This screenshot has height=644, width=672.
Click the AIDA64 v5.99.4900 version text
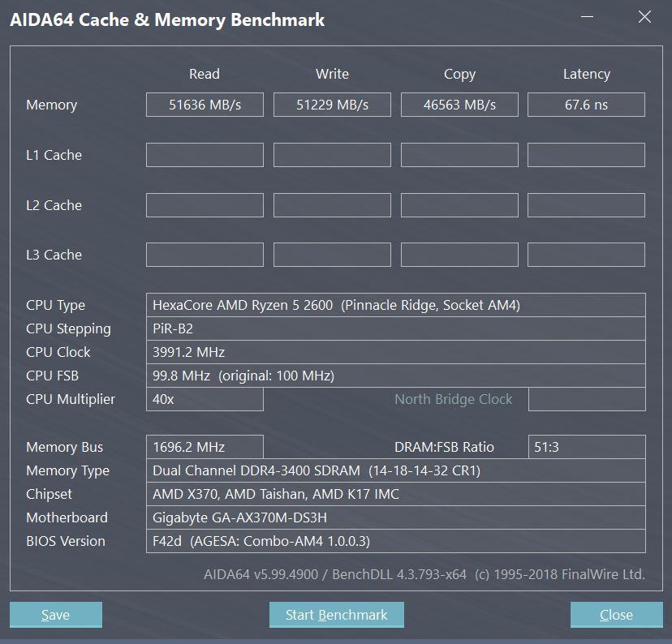pyautogui.click(x=424, y=574)
